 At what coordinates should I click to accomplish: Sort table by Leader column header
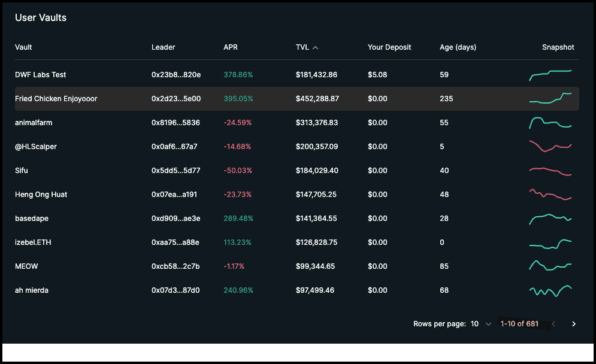(x=163, y=47)
